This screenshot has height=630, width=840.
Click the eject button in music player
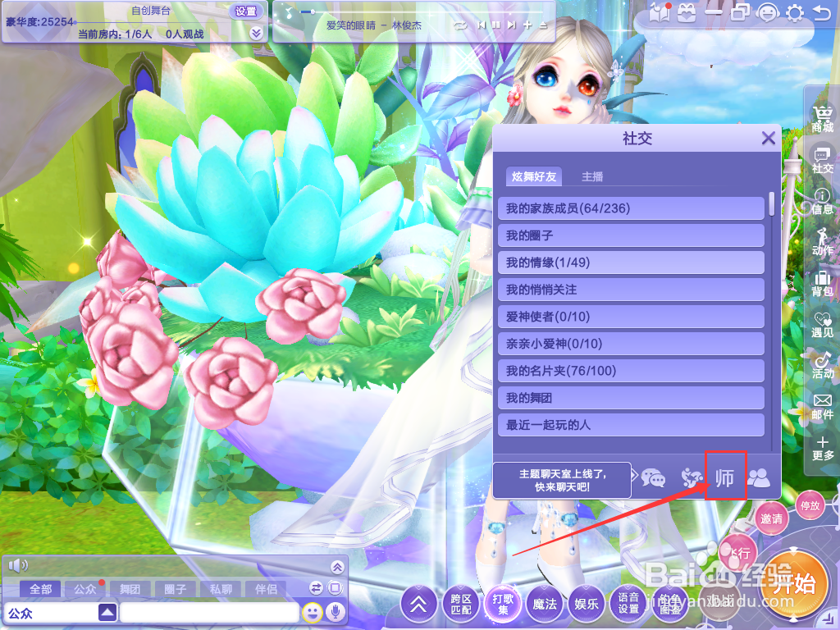pos(543,25)
